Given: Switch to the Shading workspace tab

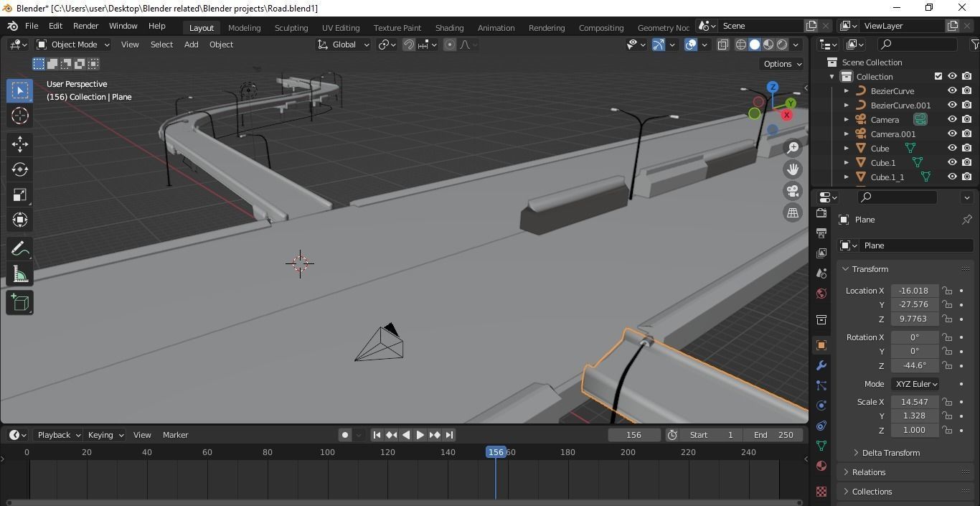Looking at the screenshot, I should 449,27.
